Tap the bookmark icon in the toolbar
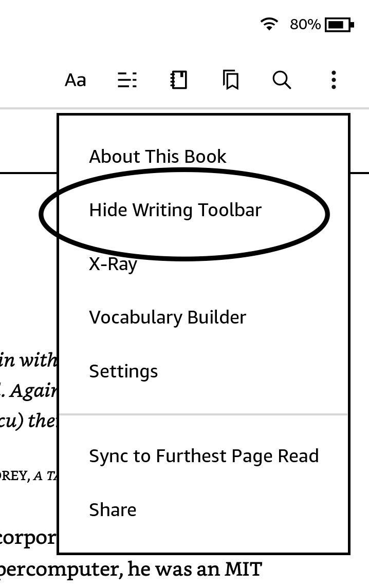Image resolution: width=369 pixels, height=588 pixels. pyautogui.click(x=231, y=81)
